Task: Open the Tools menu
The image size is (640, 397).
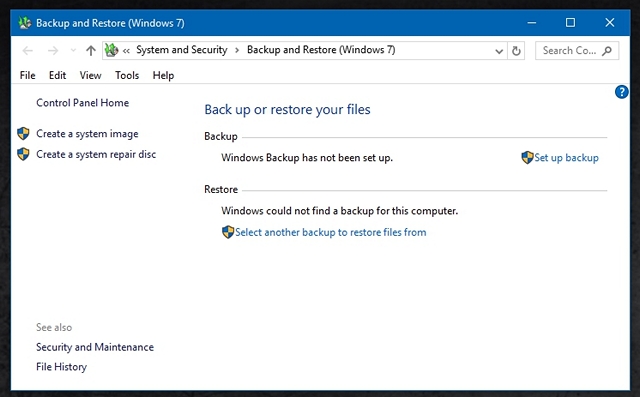Action: (x=127, y=75)
